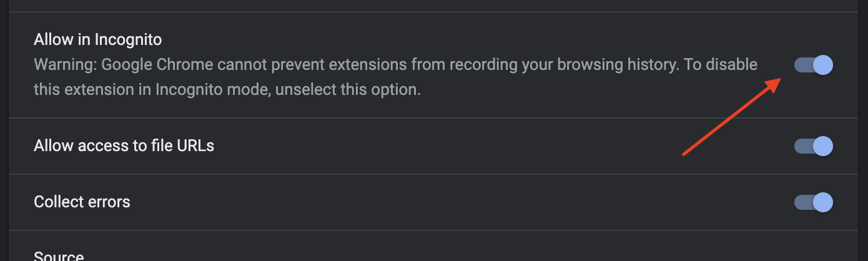This screenshot has width=868, height=261.
Task: Click the word 'Incognito' in the heading
Action: pyautogui.click(x=128, y=40)
